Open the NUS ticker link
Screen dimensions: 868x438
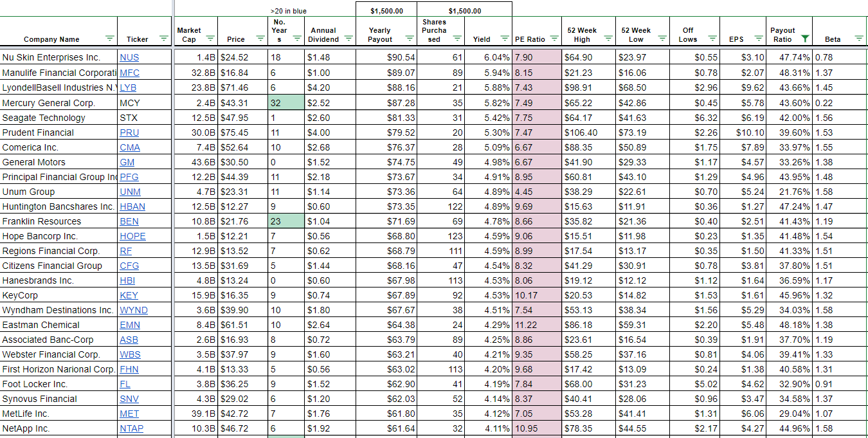click(x=129, y=58)
